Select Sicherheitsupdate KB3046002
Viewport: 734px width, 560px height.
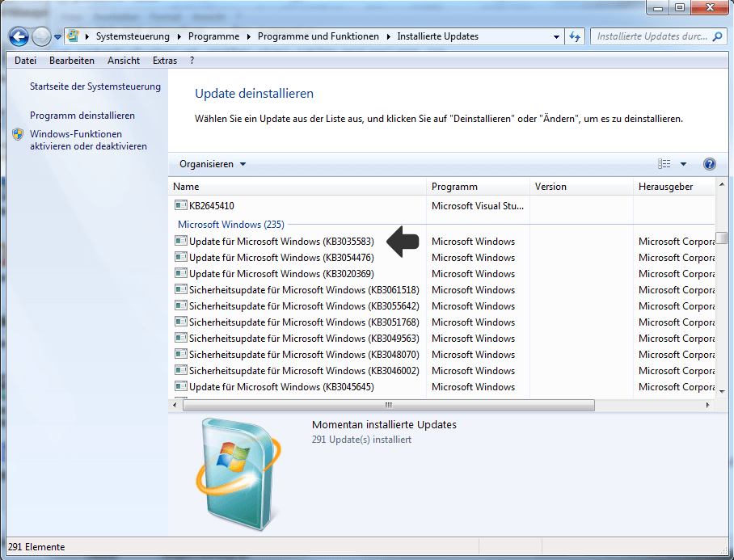[304, 371]
